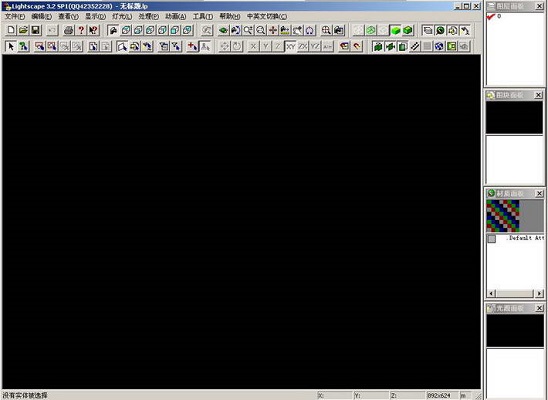Click the zoom out magnifier icon
Image resolution: width=548 pixels, height=400 pixels.
click(x=260, y=30)
